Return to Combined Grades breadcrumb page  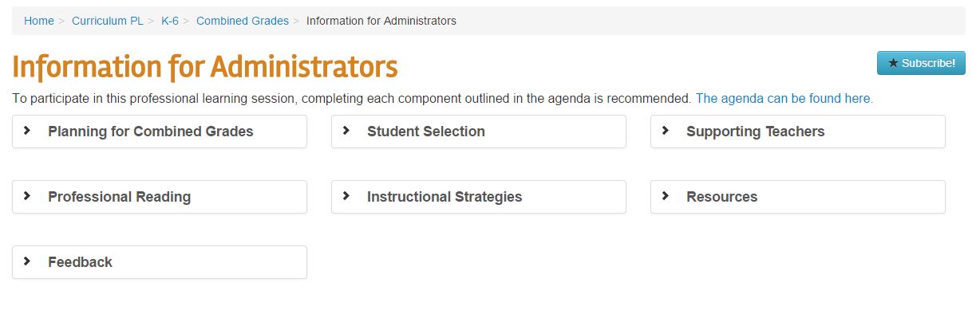(x=243, y=21)
